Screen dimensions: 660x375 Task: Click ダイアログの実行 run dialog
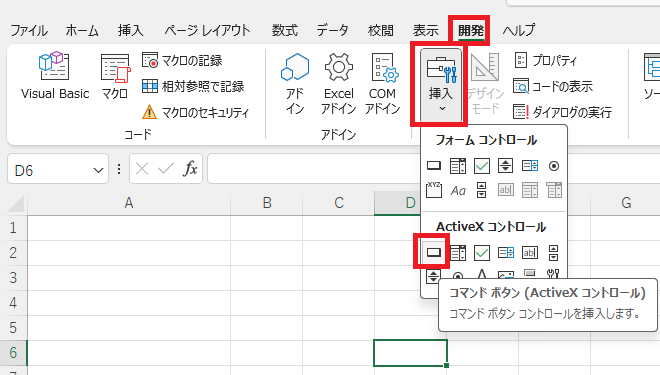point(562,112)
